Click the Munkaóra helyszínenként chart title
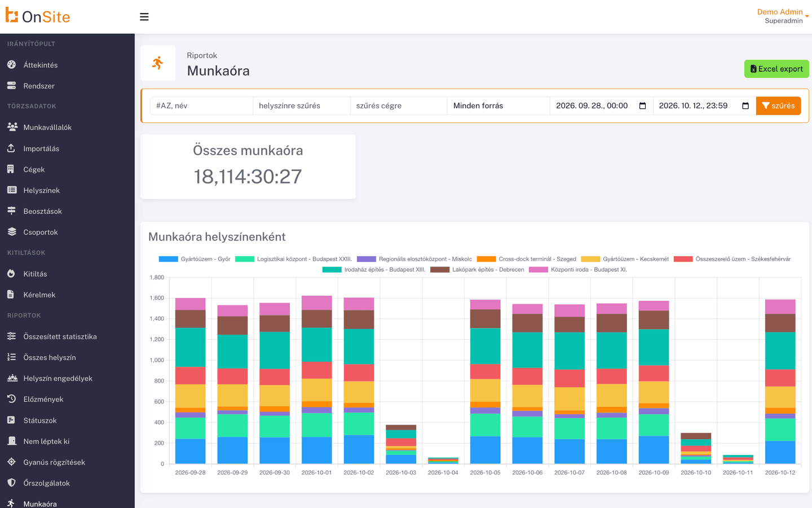This screenshot has height=508, width=812. 217,237
